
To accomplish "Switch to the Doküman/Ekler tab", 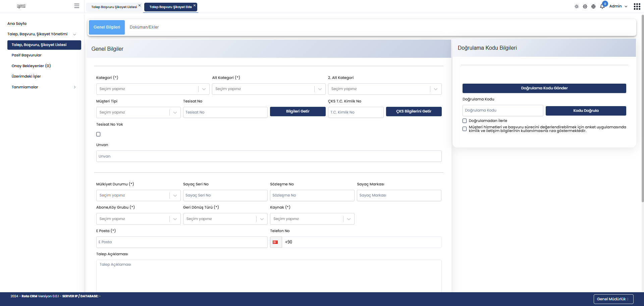I will [144, 27].
